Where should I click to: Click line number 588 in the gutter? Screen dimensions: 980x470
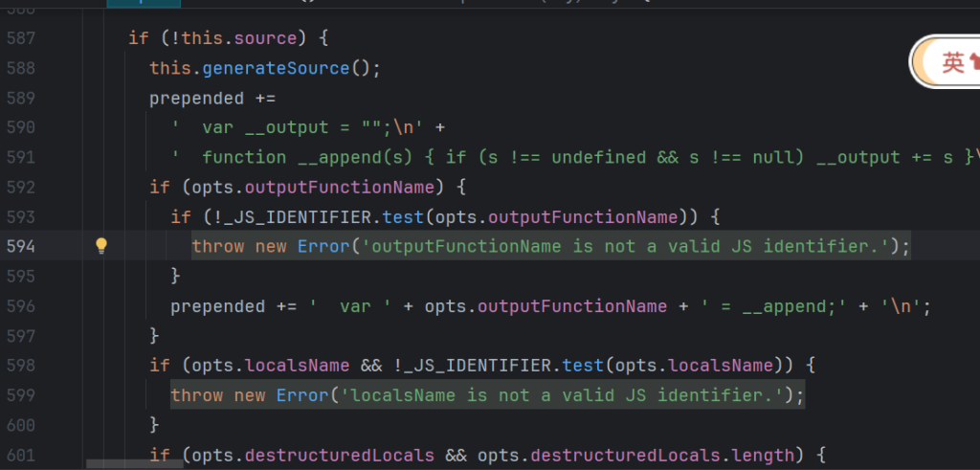[x=21, y=68]
